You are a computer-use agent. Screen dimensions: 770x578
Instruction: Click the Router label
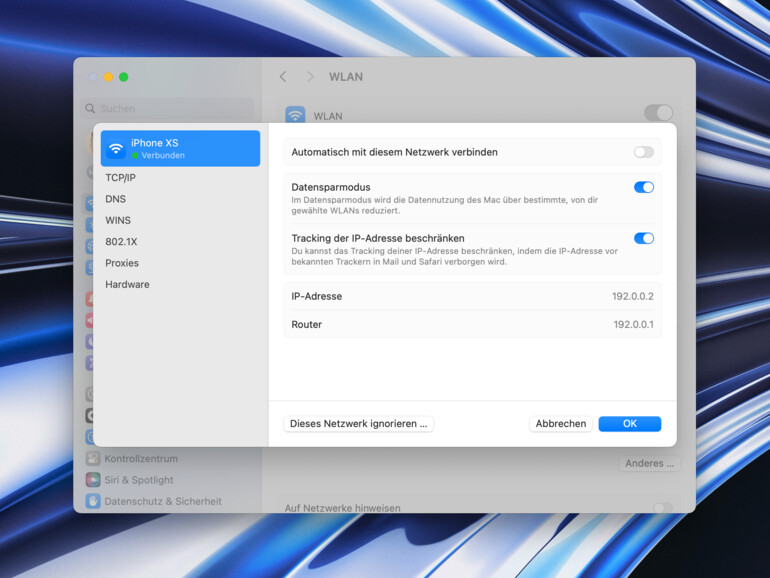tap(307, 325)
